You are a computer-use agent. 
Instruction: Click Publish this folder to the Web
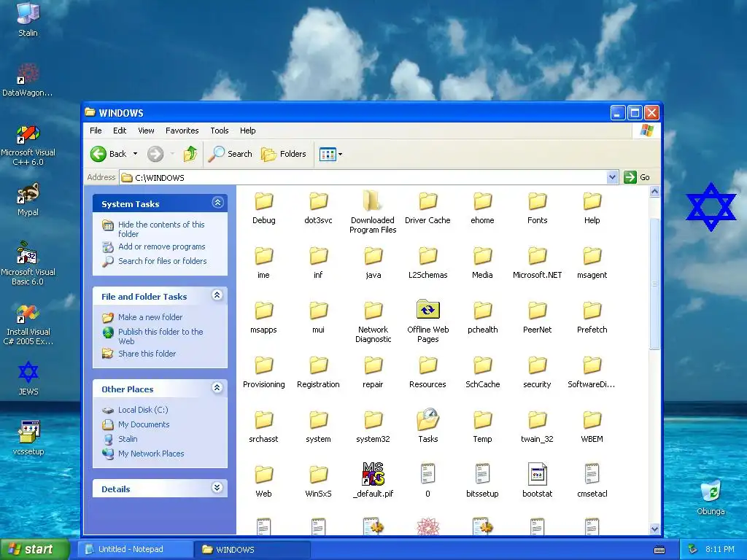160,336
